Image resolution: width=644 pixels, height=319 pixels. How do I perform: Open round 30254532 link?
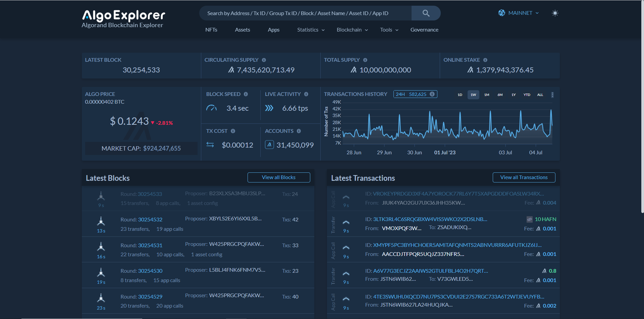click(150, 220)
